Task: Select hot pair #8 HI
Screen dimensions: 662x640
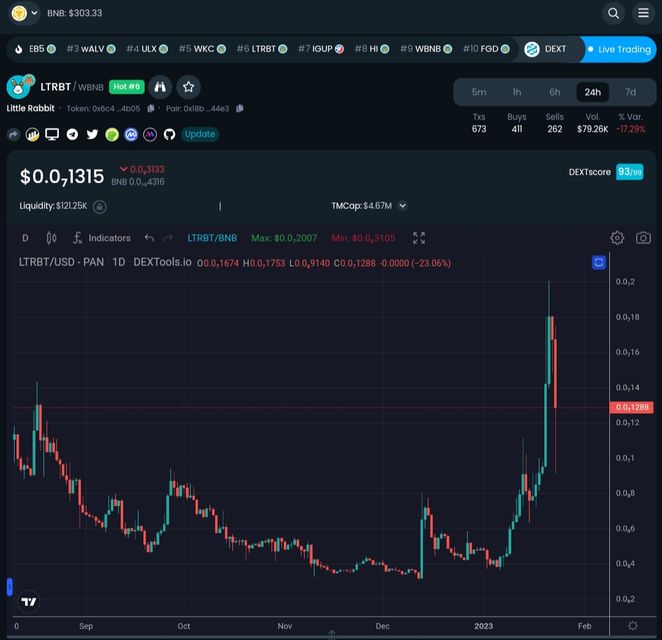Action: pyautogui.click(x=372, y=49)
